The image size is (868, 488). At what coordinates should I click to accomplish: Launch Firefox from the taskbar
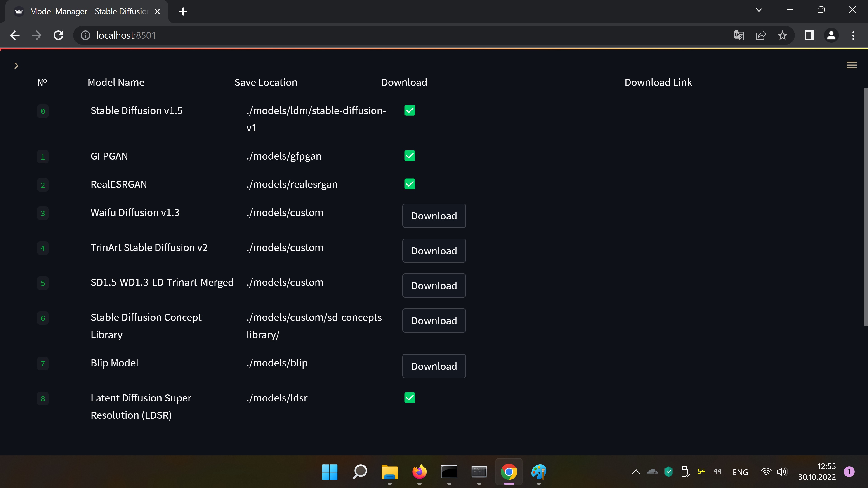[x=419, y=472]
